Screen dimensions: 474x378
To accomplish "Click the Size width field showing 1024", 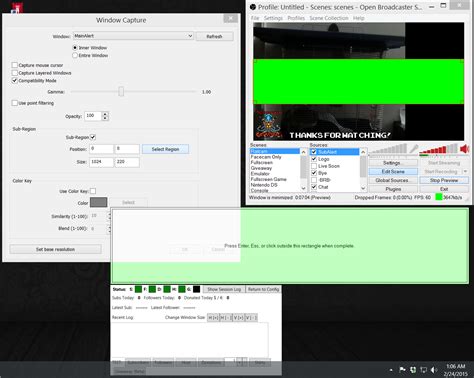I will (x=101, y=162).
